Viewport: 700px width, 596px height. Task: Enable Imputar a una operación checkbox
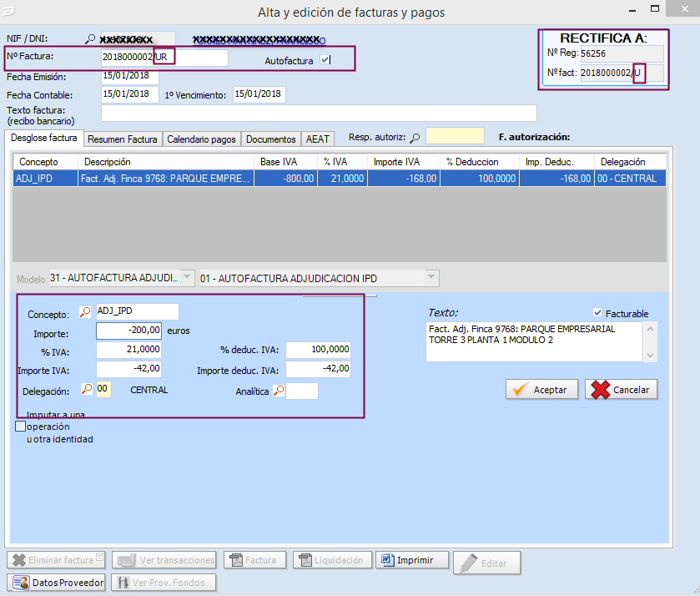[x=20, y=427]
